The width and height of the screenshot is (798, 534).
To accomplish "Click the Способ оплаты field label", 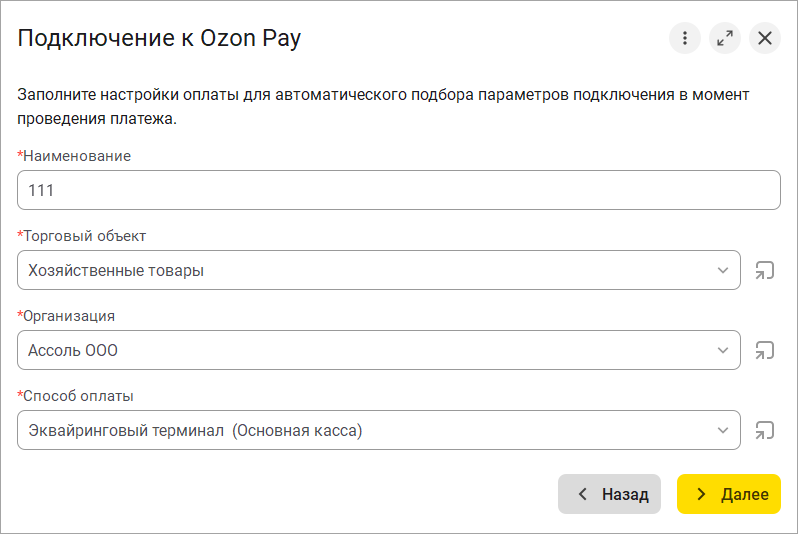I will tap(78, 396).
